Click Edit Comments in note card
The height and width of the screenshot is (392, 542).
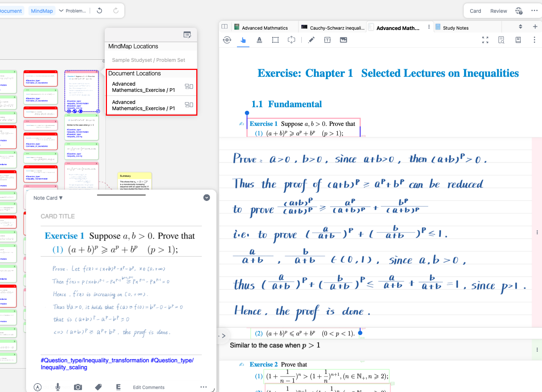(149, 387)
